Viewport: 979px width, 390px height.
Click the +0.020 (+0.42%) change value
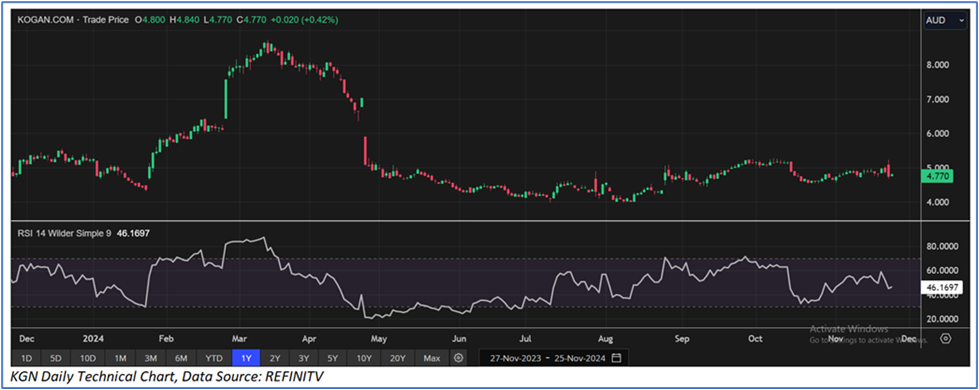(x=305, y=20)
